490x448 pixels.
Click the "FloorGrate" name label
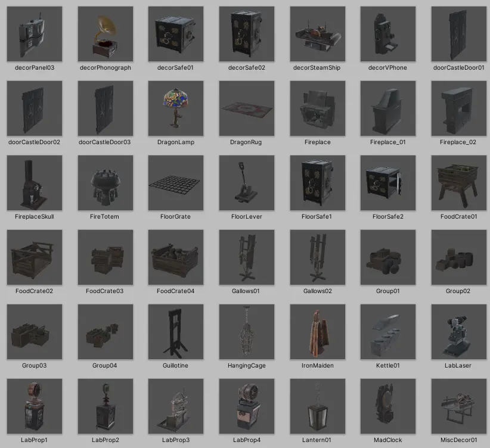pos(175,216)
